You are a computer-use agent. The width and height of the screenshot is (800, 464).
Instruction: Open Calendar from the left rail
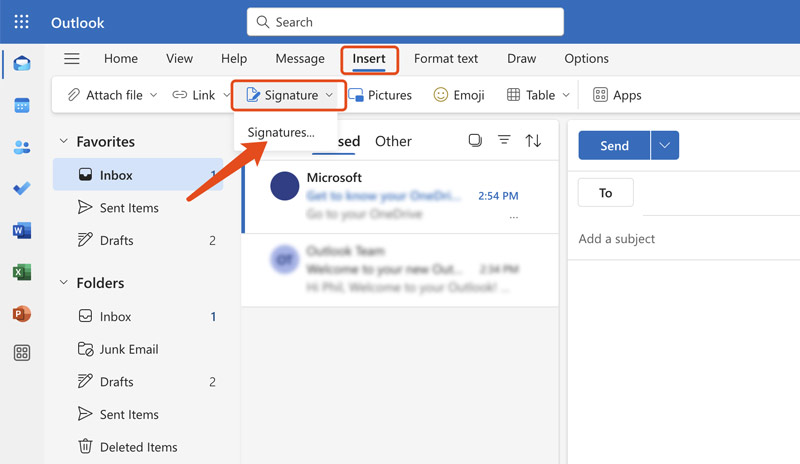tap(22, 106)
